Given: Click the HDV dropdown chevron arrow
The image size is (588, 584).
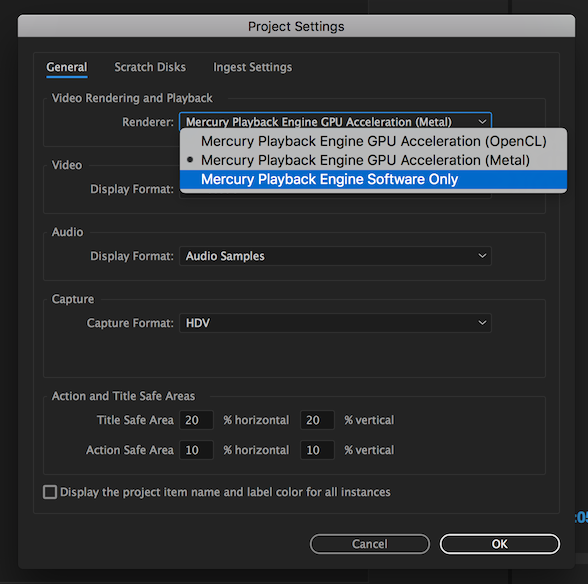Looking at the screenshot, I should (482, 323).
